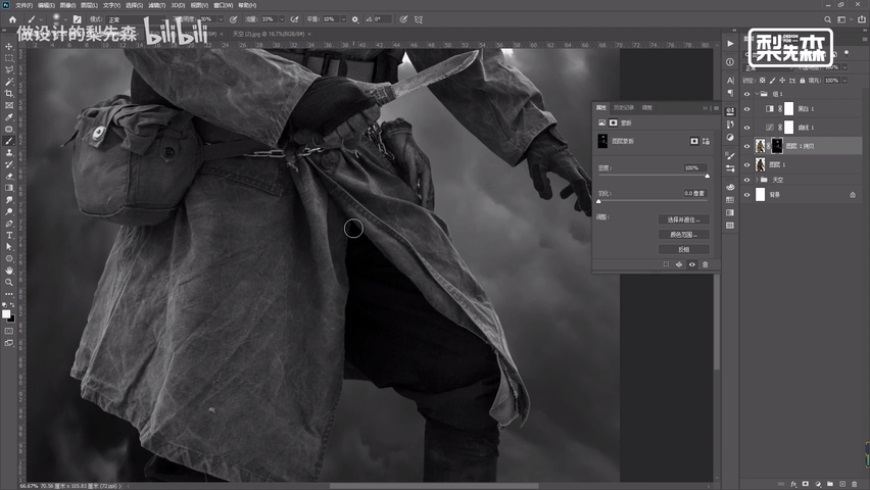870x490 pixels.
Task: Open the 窗口 menu
Action: pos(224,5)
